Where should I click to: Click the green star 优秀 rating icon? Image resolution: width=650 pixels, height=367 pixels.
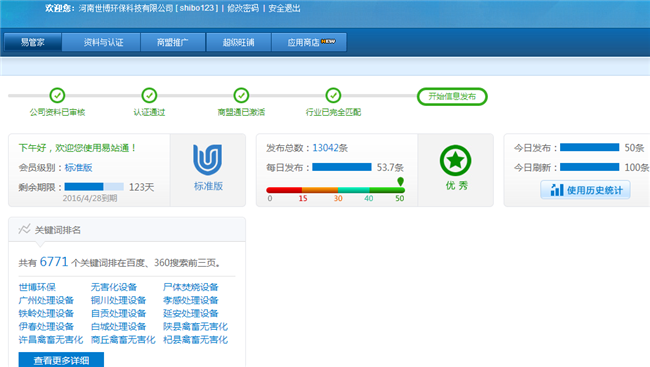point(456,160)
